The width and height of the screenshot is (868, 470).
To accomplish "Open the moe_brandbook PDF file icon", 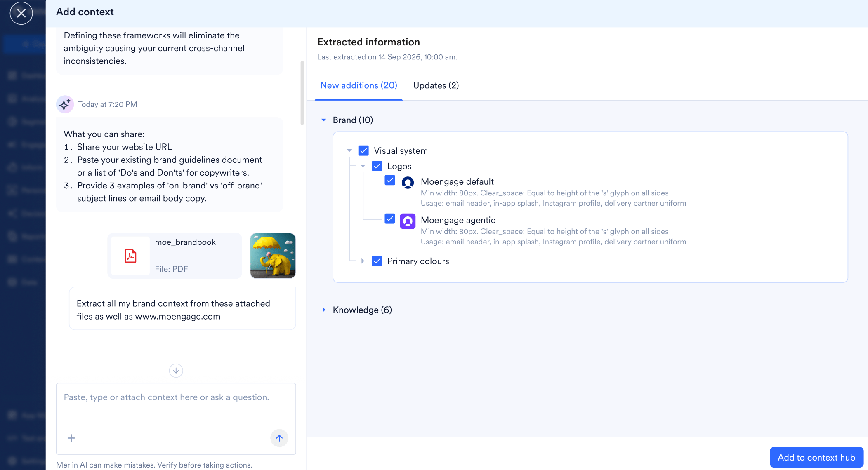I will [130, 256].
